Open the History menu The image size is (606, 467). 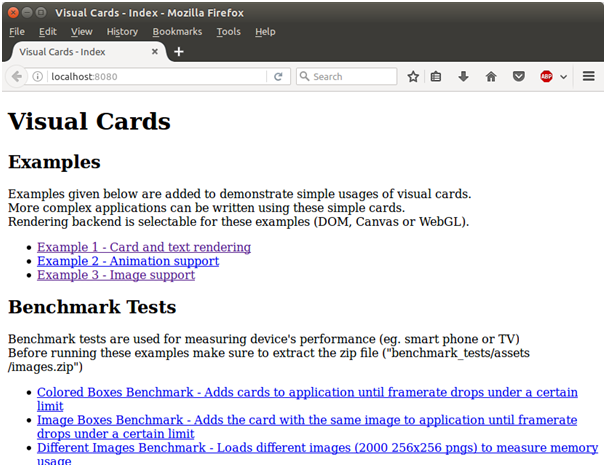coord(122,31)
